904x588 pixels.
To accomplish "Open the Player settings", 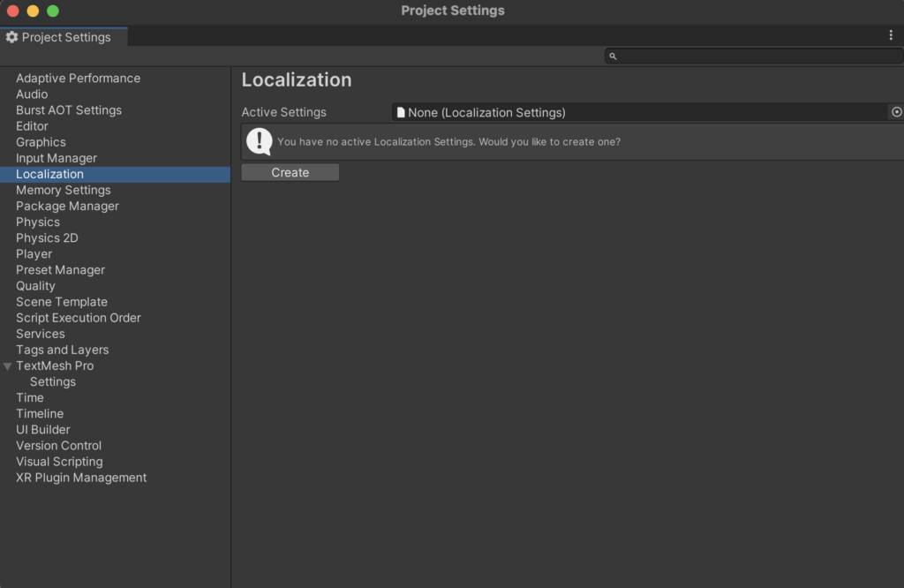I will tap(34, 254).
